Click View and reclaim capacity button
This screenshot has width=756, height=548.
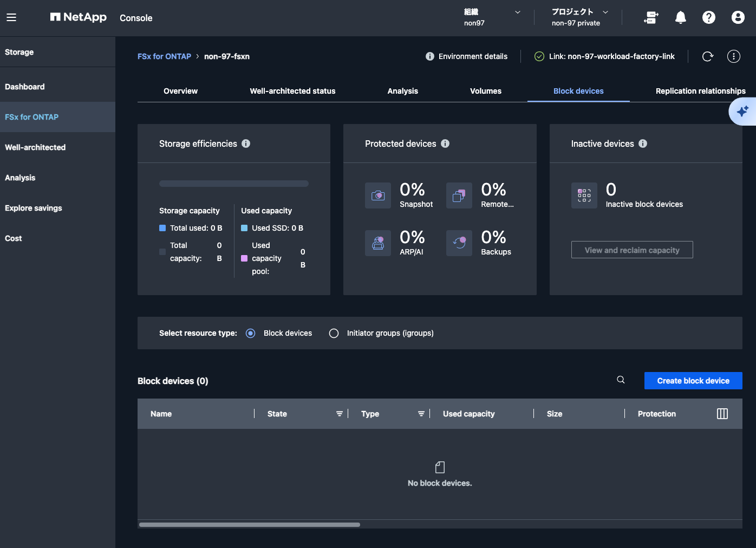coord(632,250)
